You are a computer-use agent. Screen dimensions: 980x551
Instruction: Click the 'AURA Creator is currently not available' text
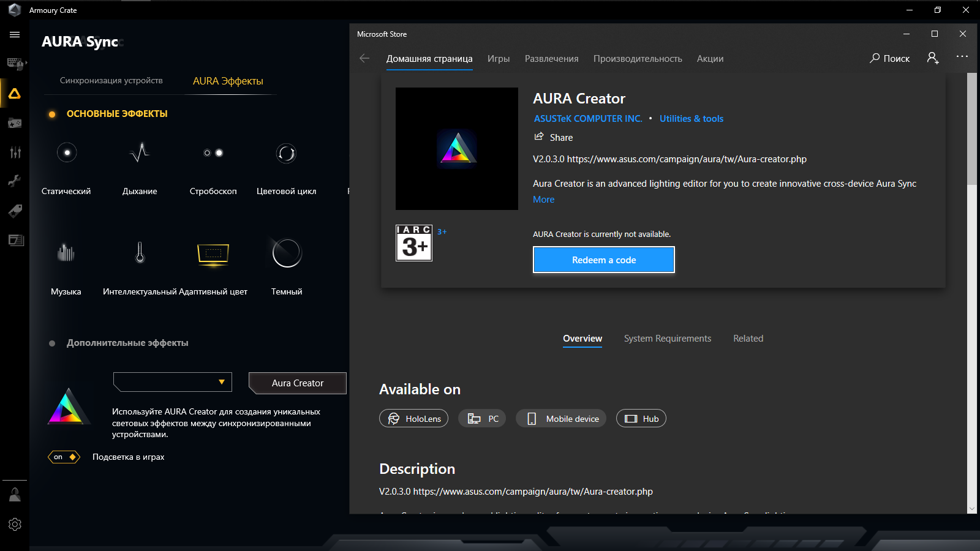[x=602, y=234]
